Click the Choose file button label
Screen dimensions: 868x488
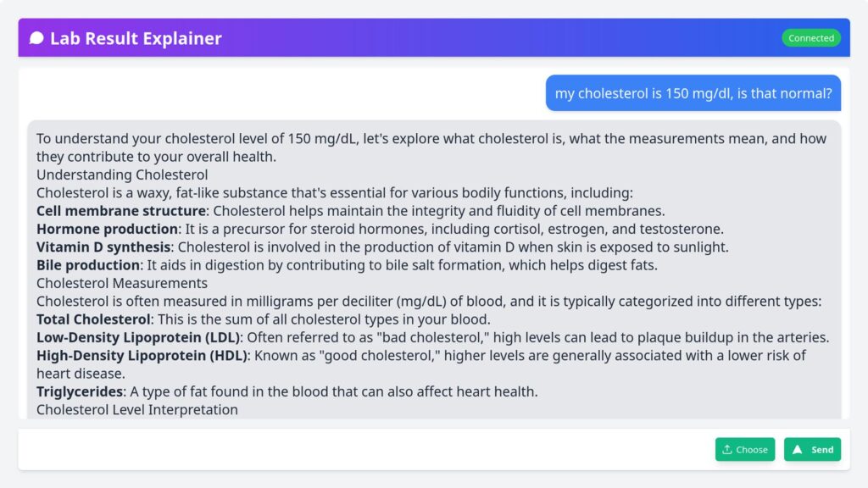tap(751, 450)
